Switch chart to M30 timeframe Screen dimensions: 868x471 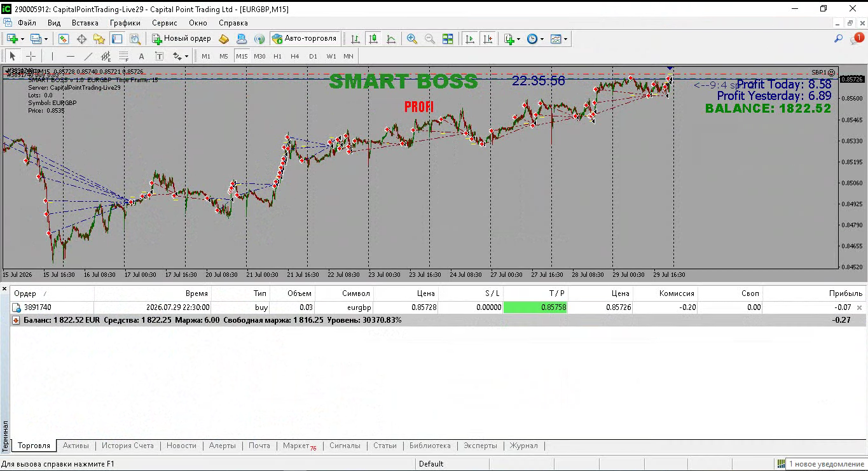click(x=259, y=56)
